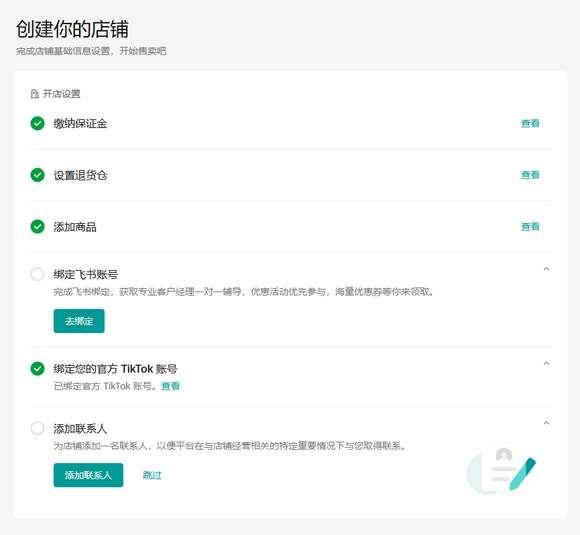580x535 pixels.
Task: Collapse the 绑定飞书账号 section chevron
Action: 546,269
